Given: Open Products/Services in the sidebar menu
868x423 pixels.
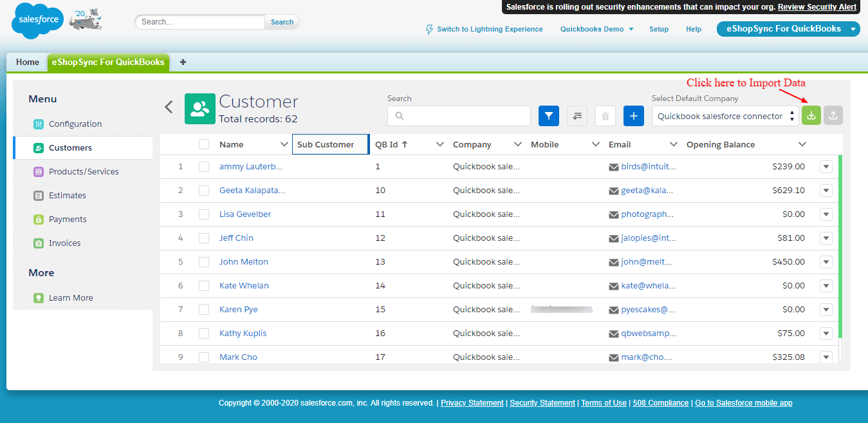Looking at the screenshot, I should pos(84,172).
